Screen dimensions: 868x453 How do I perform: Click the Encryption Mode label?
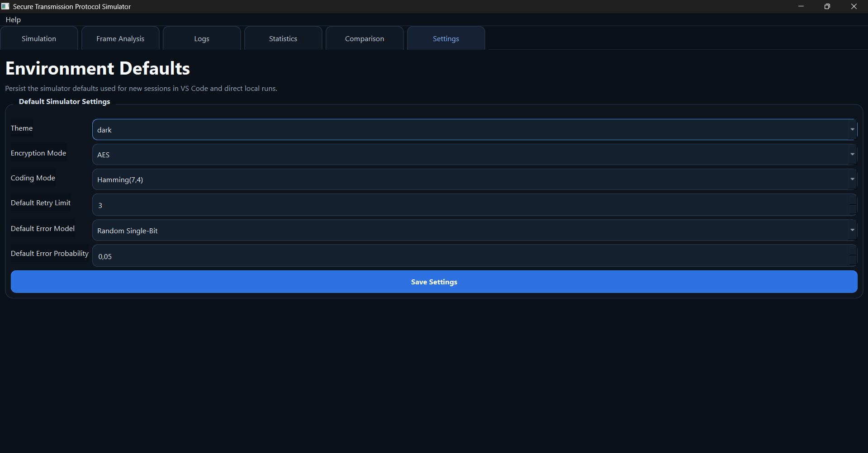pyautogui.click(x=38, y=153)
